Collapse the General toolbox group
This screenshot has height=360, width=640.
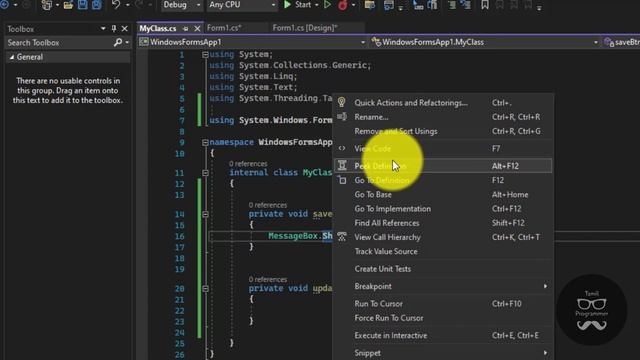tap(12, 57)
